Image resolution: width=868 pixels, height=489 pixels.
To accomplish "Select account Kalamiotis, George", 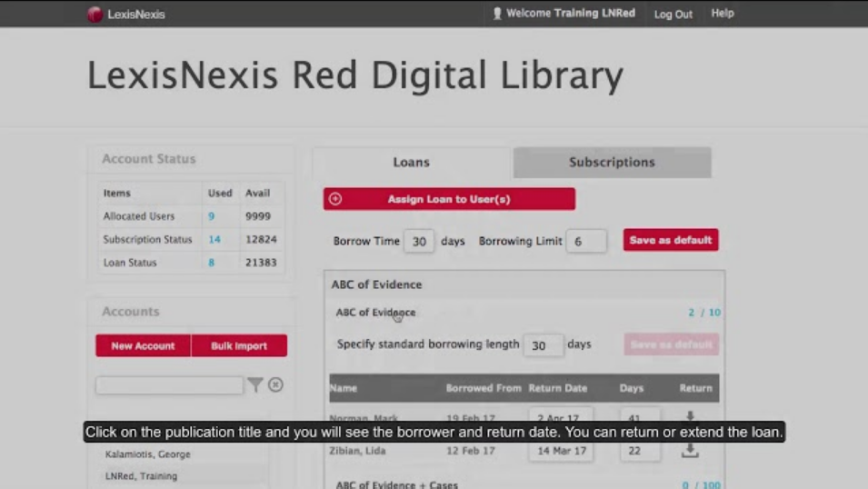I will pos(148,454).
